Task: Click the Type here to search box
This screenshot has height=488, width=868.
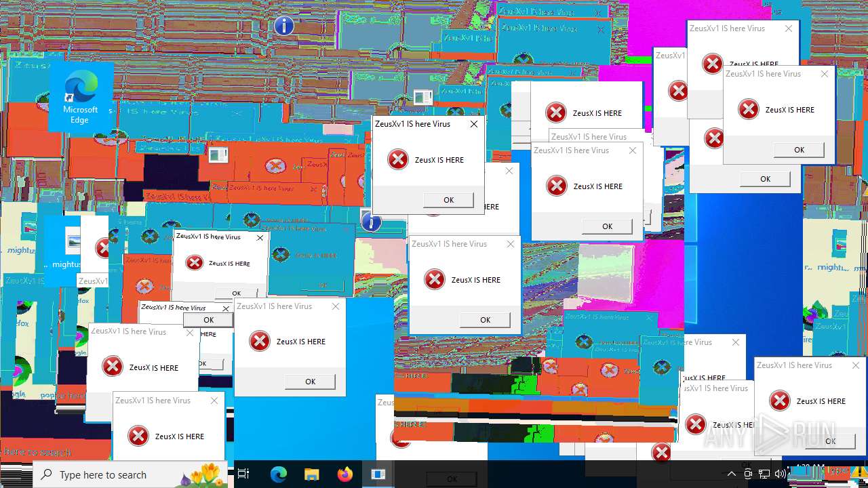Action: pos(130,474)
